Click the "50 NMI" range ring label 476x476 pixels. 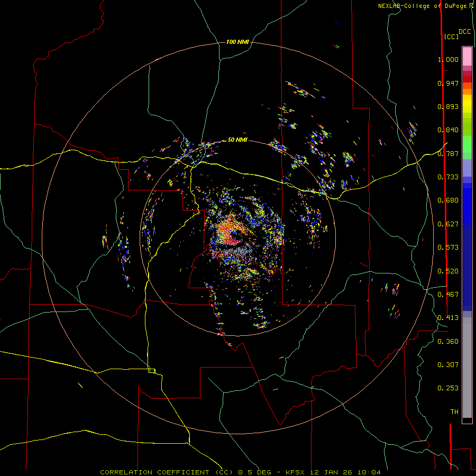[x=237, y=140]
